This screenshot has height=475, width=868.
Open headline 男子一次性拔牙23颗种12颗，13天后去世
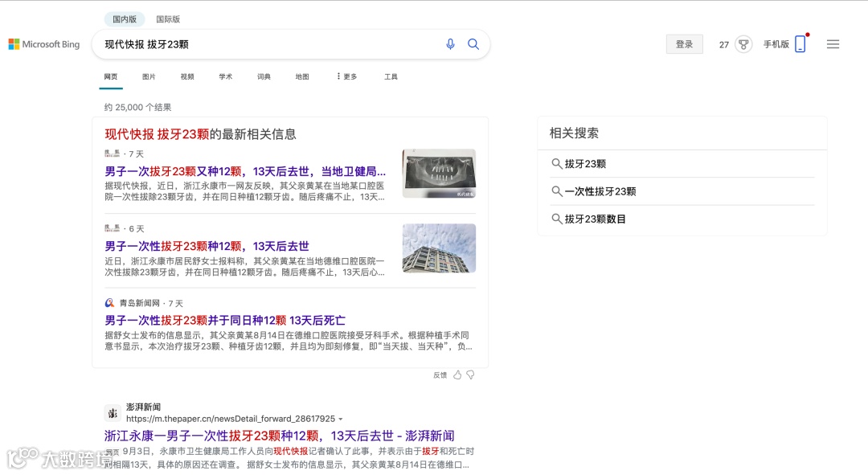(207, 246)
